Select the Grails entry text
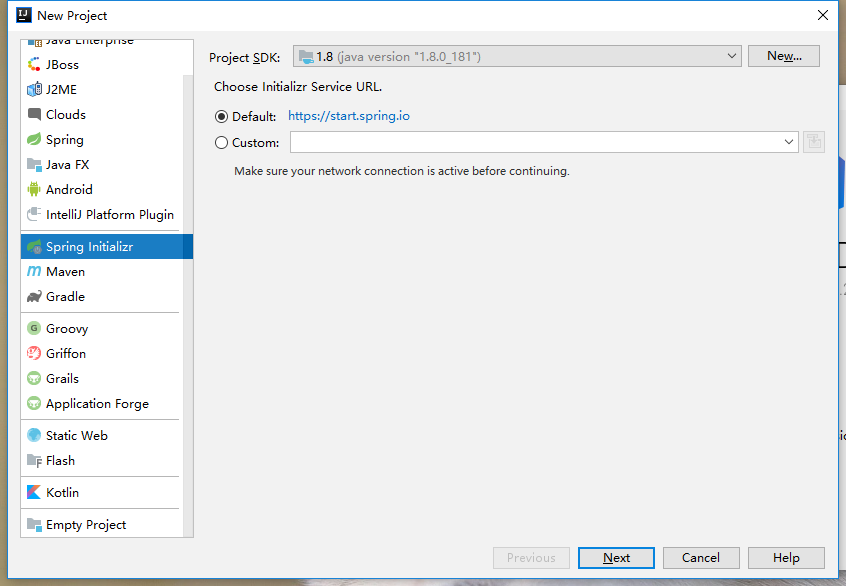Image resolution: width=846 pixels, height=586 pixels. tap(62, 379)
